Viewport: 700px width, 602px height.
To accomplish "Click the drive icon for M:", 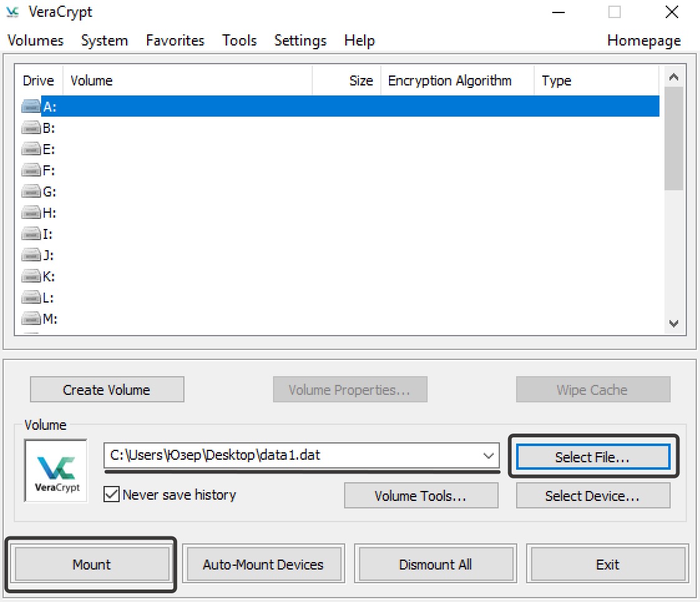I will 31,319.
